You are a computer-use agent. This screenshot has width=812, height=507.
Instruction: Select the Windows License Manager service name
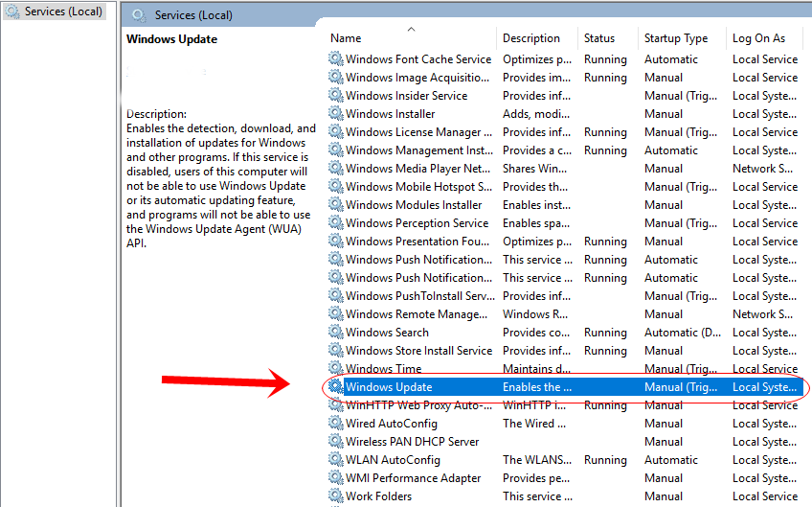pos(419,132)
